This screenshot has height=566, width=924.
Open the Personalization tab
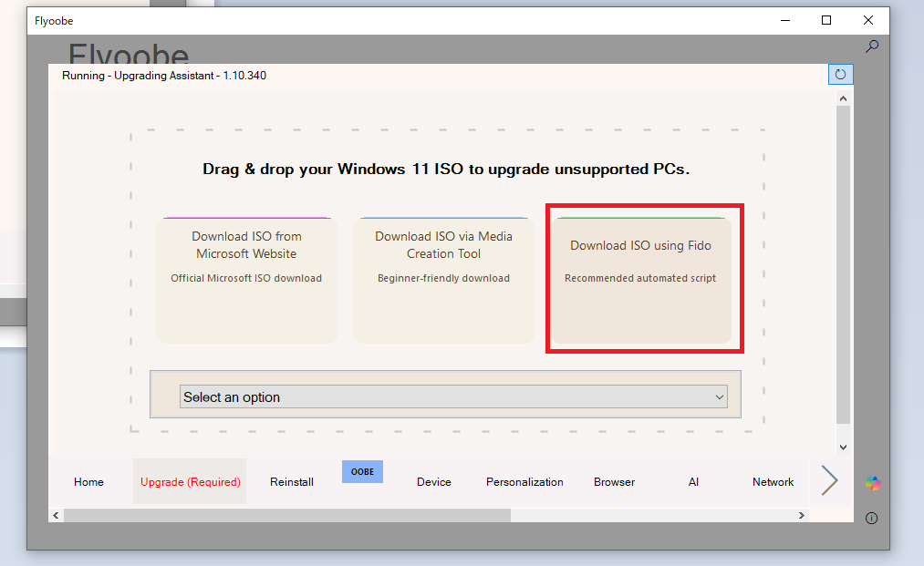coord(524,481)
